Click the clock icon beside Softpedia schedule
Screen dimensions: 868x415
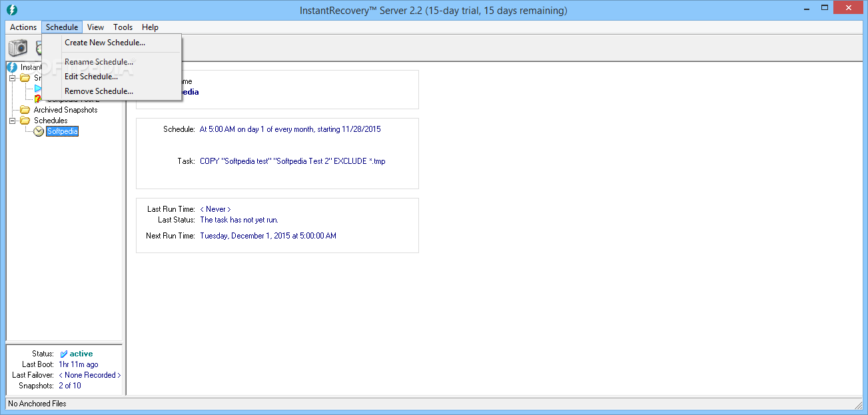39,131
